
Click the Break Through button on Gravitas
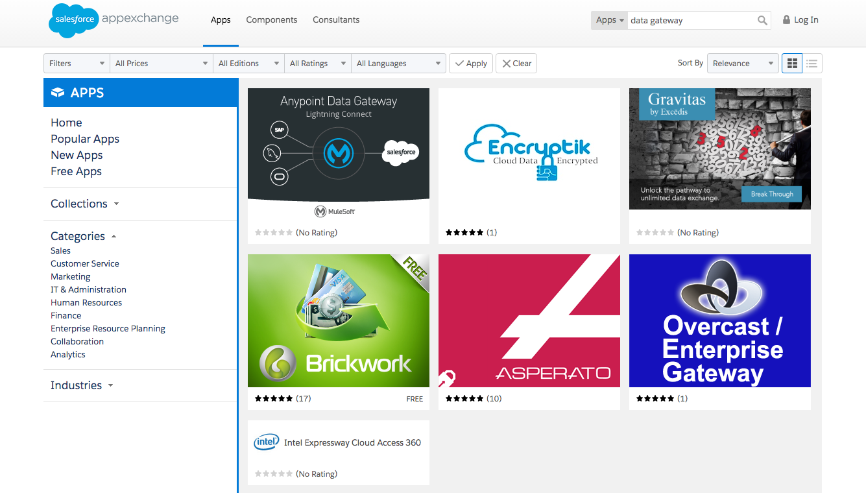pos(772,194)
